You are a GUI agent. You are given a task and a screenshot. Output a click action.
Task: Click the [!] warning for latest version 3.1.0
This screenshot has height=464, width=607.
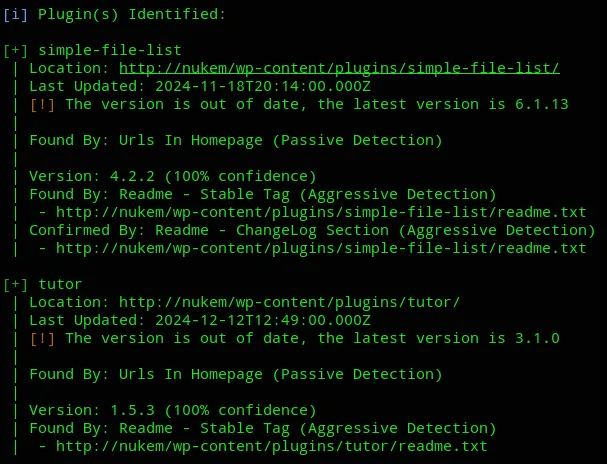tap(42, 339)
